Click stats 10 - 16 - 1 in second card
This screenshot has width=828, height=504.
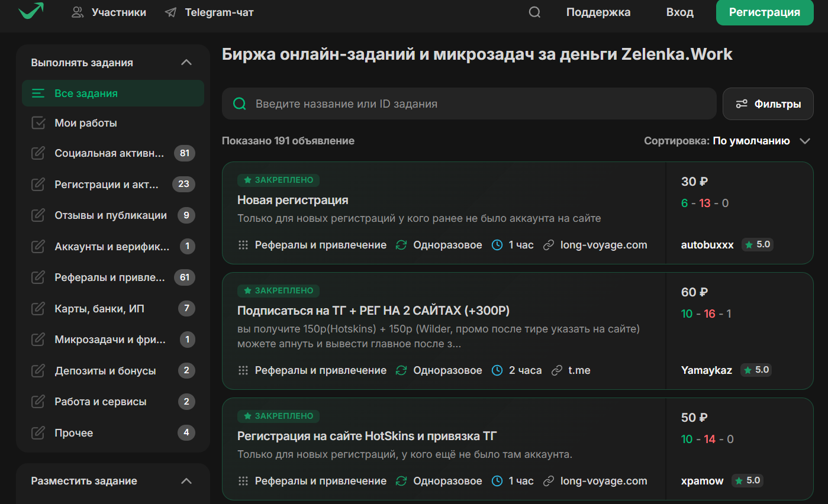coord(706,314)
